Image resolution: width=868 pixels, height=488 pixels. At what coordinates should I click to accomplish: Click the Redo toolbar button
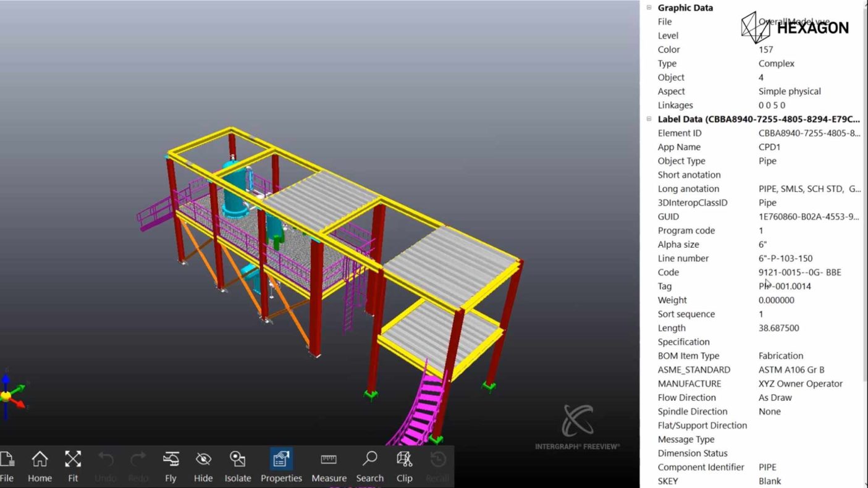[138, 460]
